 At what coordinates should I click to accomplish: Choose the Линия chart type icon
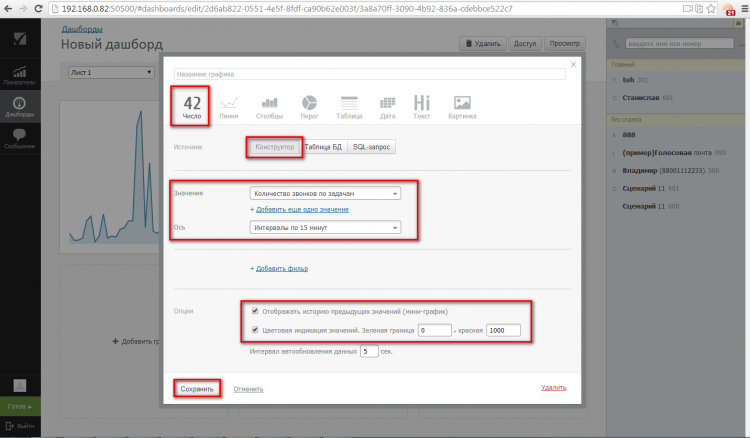pos(229,105)
